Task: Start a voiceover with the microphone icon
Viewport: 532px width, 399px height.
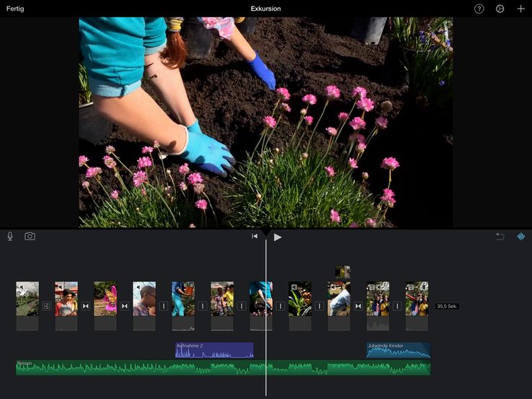Action: coord(10,237)
